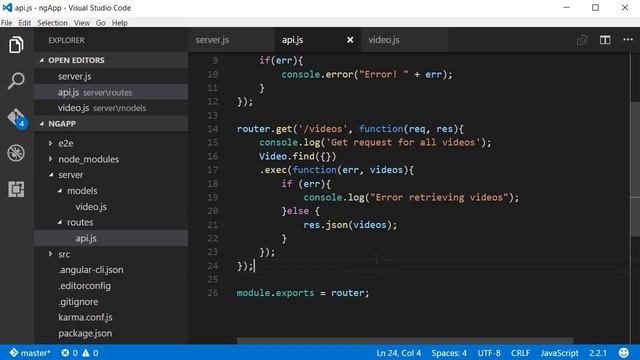Switch to the video.js tab

[x=404, y=40]
